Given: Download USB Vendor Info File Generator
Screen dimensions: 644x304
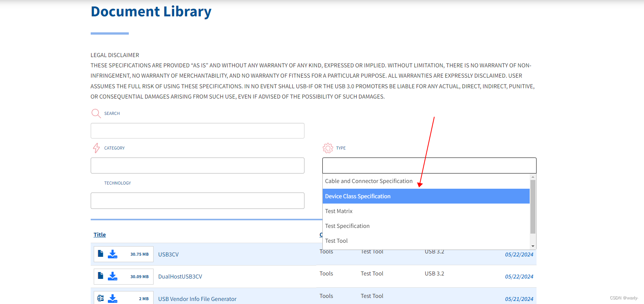Looking at the screenshot, I should pos(112,299).
